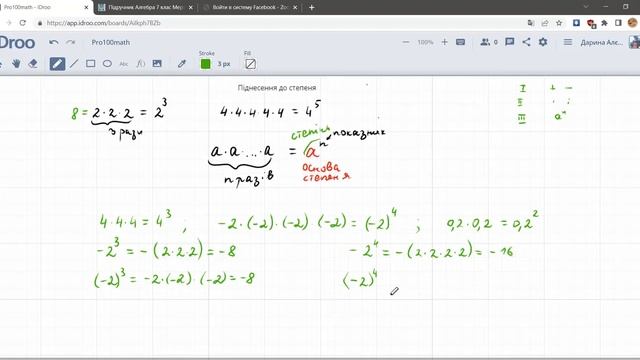
Task: Select the straight Line tool
Action: [74, 64]
